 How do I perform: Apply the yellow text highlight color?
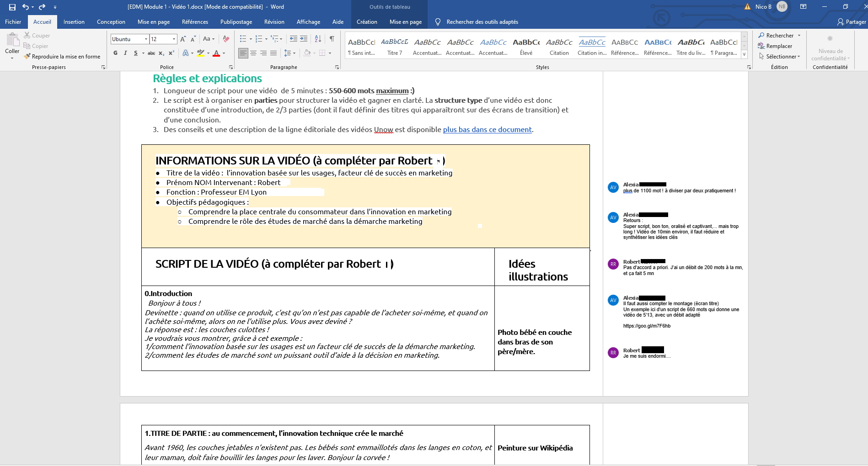201,53
